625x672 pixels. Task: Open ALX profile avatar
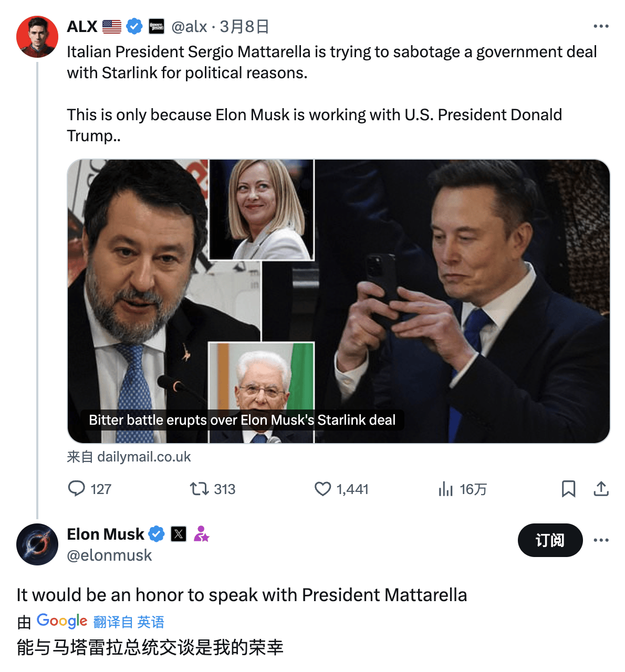(37, 37)
